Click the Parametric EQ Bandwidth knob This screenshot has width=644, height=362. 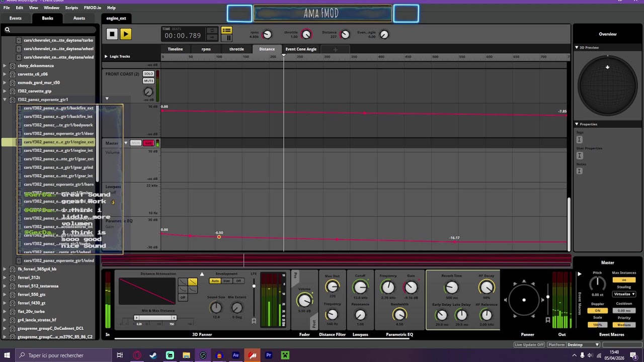click(x=399, y=315)
